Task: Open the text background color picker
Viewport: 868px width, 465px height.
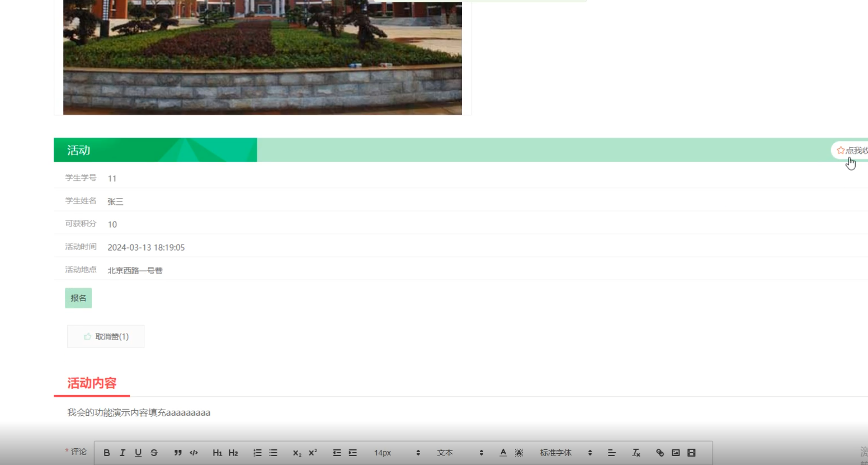Action: [x=519, y=453]
